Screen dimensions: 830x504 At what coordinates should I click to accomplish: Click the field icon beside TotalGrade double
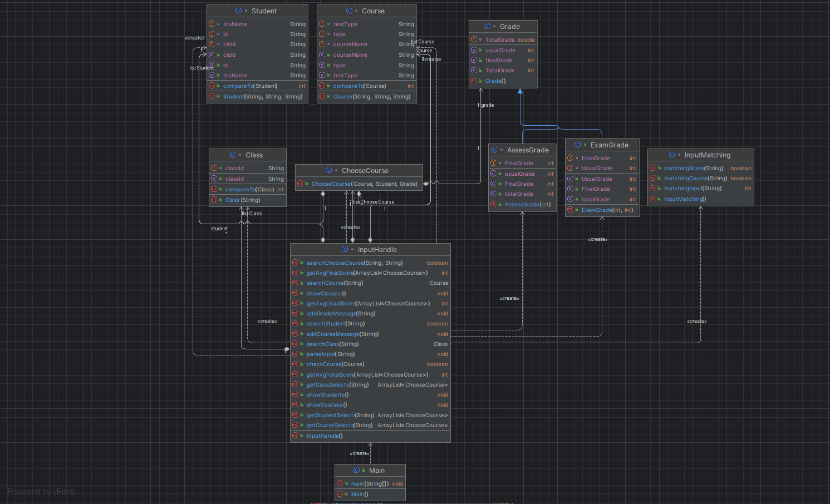[x=474, y=39]
